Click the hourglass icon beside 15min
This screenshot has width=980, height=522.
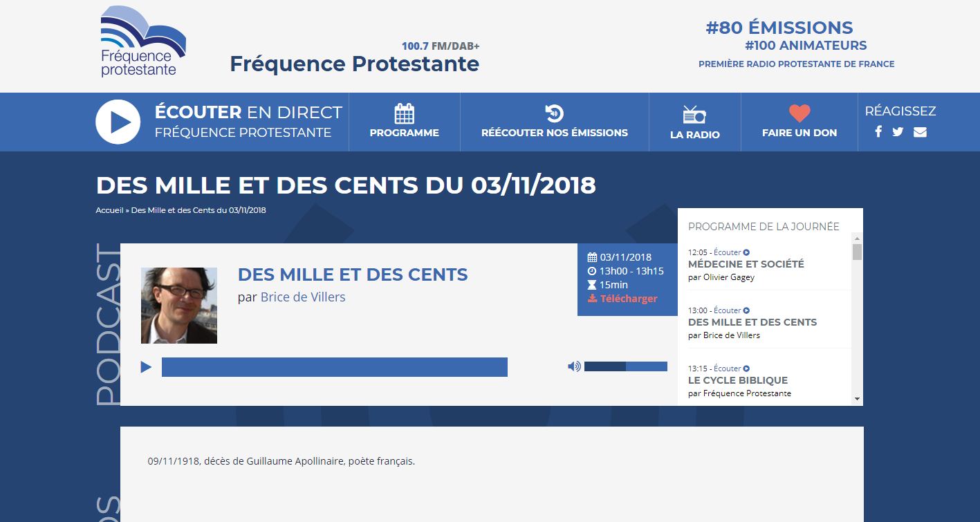pos(592,285)
